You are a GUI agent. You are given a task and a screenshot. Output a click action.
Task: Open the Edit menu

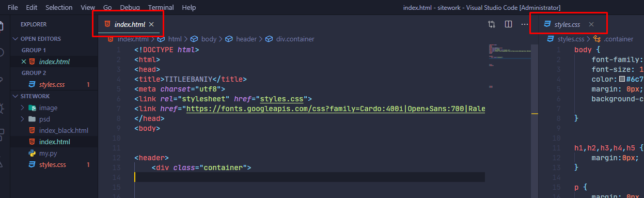click(x=32, y=8)
